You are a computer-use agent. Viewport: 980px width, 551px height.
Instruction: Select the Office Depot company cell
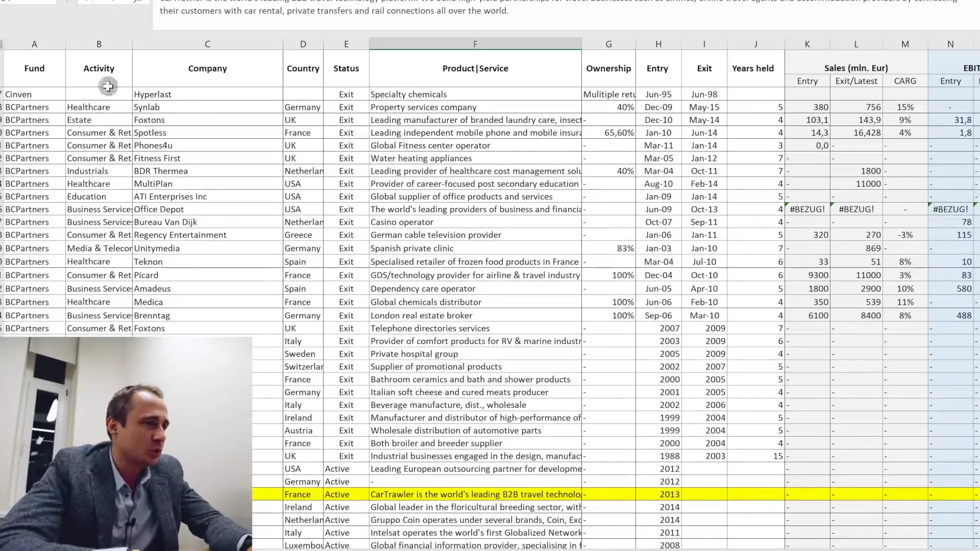pyautogui.click(x=207, y=209)
